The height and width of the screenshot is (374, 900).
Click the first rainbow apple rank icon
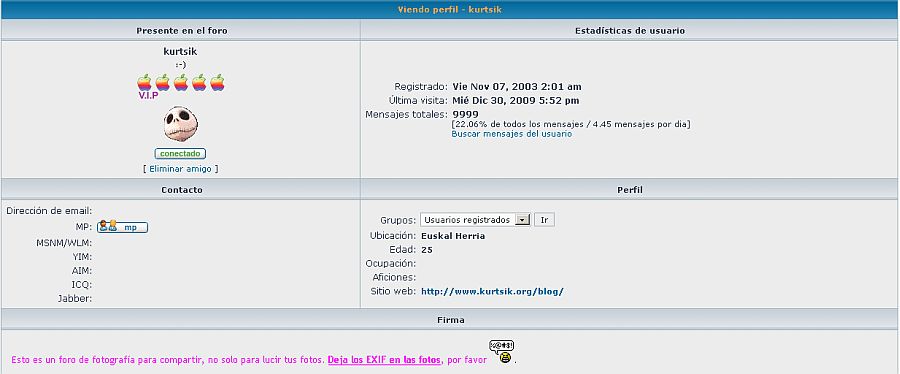coord(144,83)
